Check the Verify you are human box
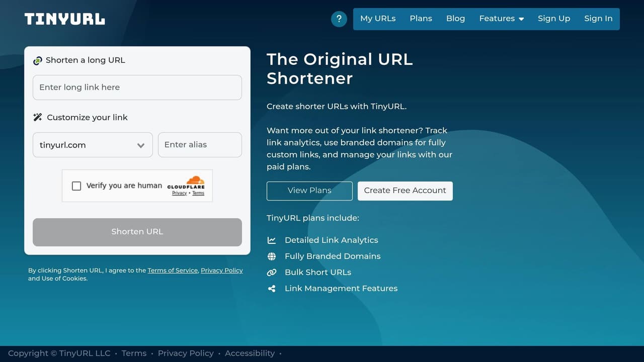Screen dimensions: 644x362 (76, 186)
